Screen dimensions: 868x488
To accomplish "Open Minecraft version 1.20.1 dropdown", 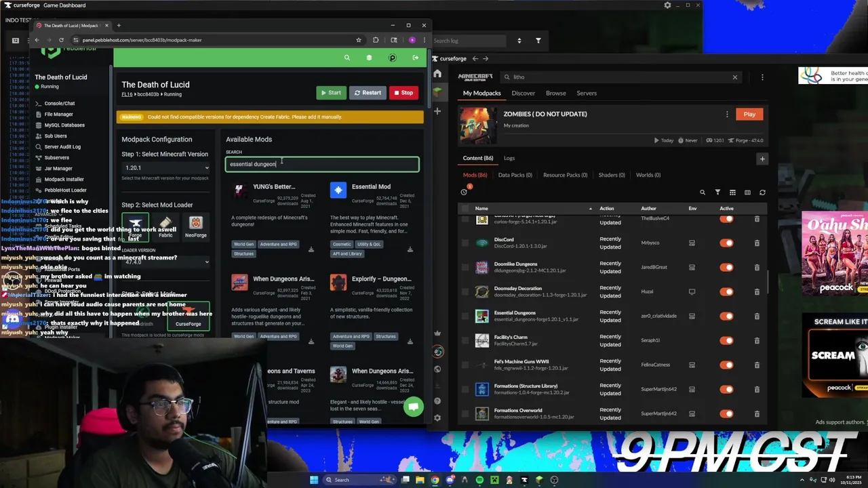I will coord(166,167).
